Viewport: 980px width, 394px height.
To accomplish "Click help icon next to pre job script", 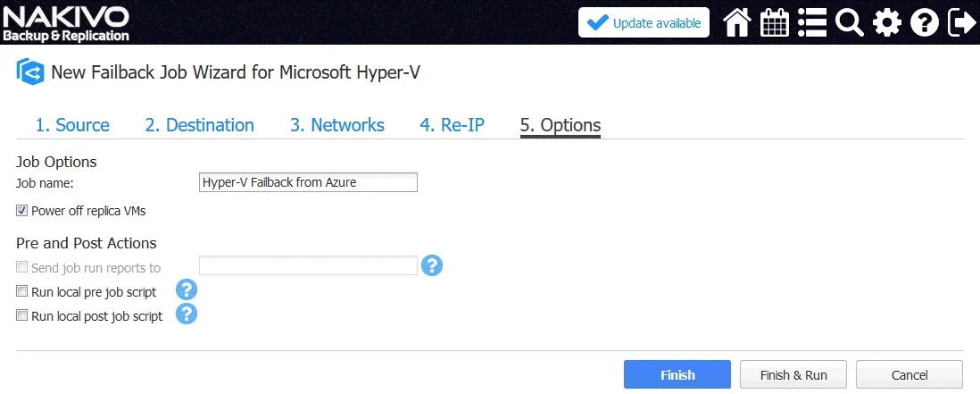I will click(x=187, y=290).
